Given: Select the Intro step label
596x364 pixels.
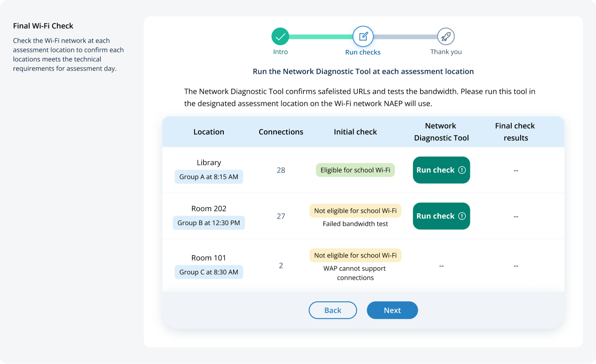Looking at the screenshot, I should coord(281,52).
